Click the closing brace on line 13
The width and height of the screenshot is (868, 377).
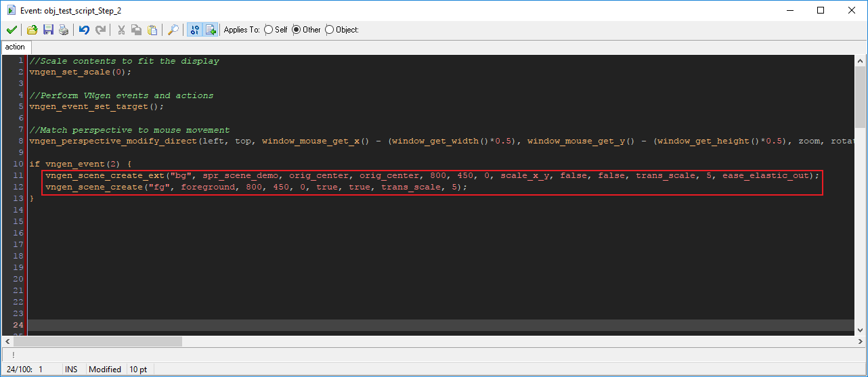[x=32, y=198]
